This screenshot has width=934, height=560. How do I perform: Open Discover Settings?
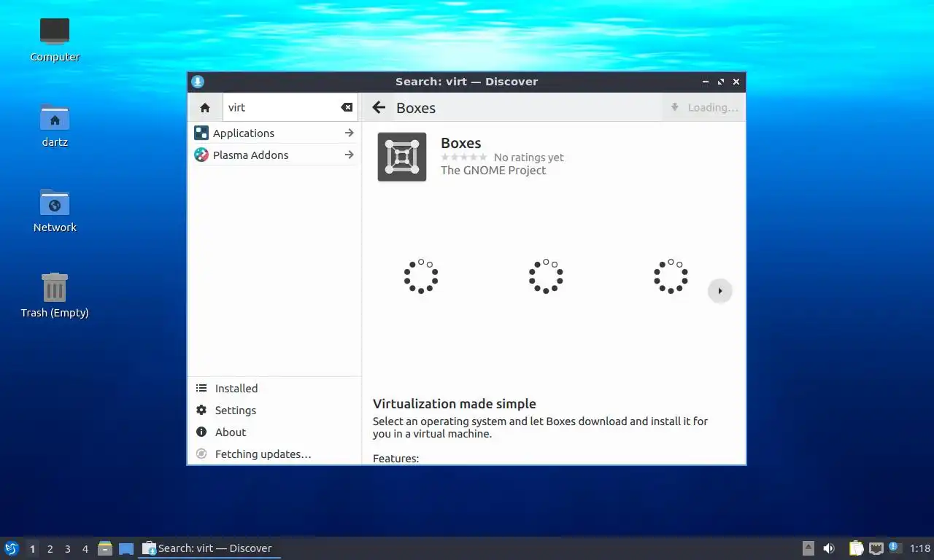pos(274,411)
